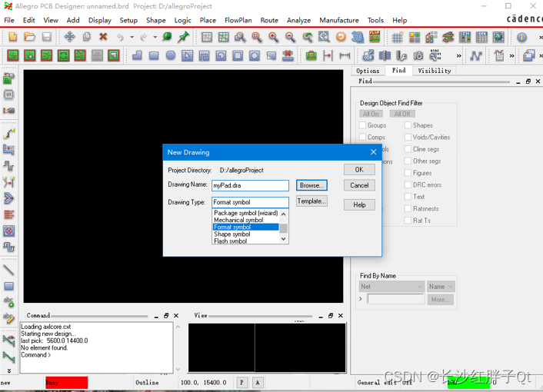The width and height of the screenshot is (543, 392).
Task: Select the Add Rectangle shape icon
Action: [154, 55]
